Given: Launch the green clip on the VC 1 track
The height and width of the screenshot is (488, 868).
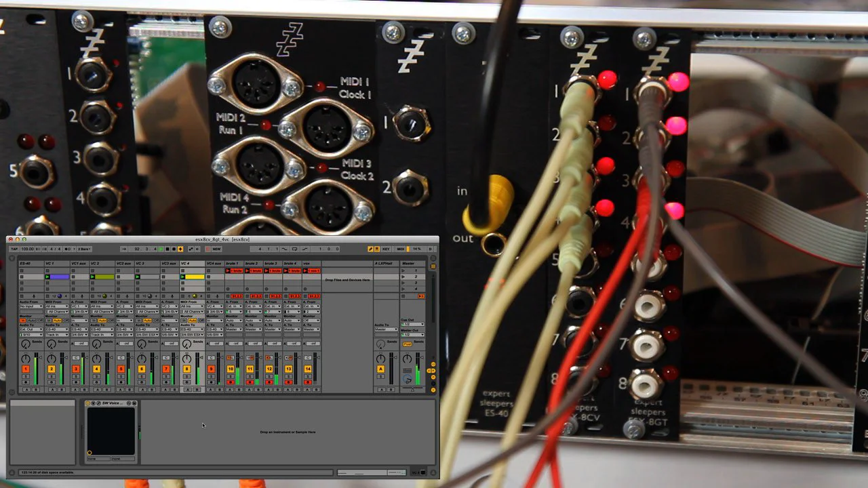Looking at the screenshot, I should (x=47, y=277).
